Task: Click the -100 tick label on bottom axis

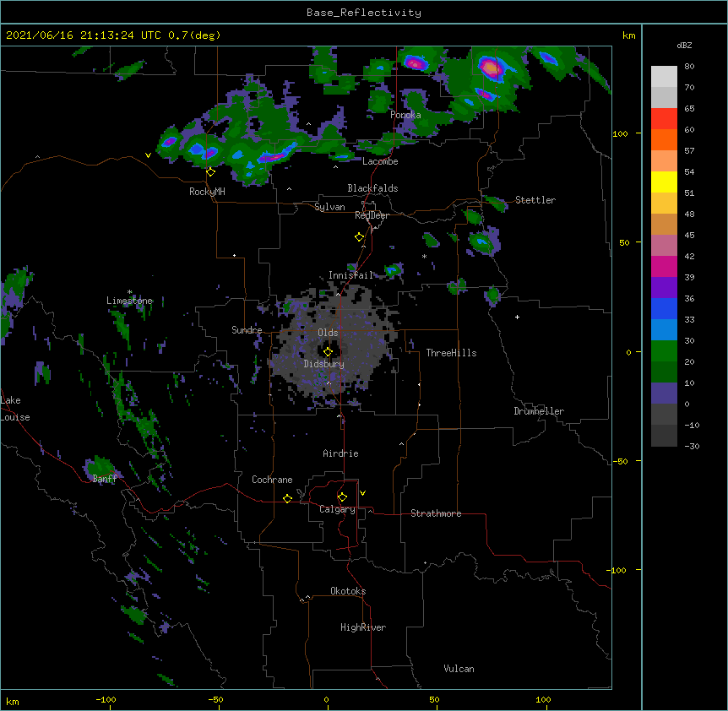Action: pos(106,700)
